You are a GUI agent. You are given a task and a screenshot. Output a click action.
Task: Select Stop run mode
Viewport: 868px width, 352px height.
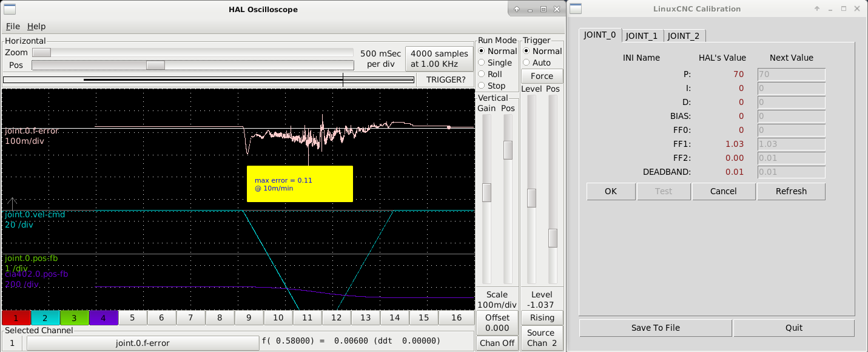tap(491, 86)
